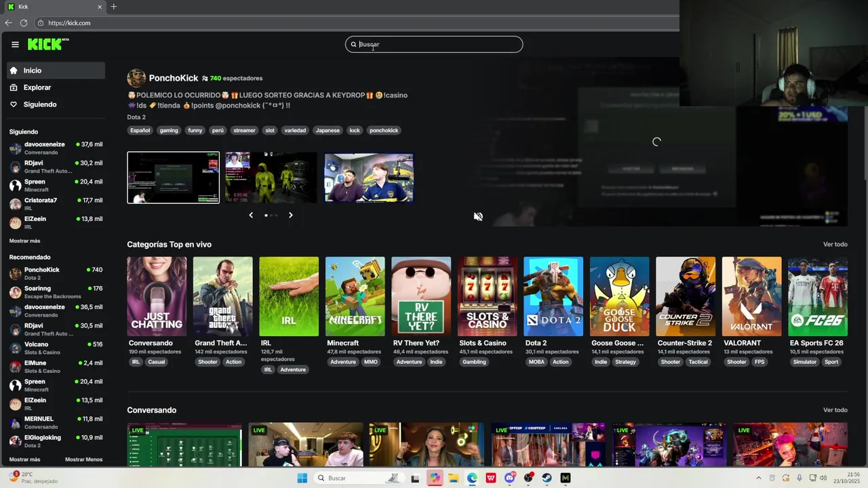The width and height of the screenshot is (868, 488).
Task: Open the Grand Theft Auto category card
Action: coord(222,296)
